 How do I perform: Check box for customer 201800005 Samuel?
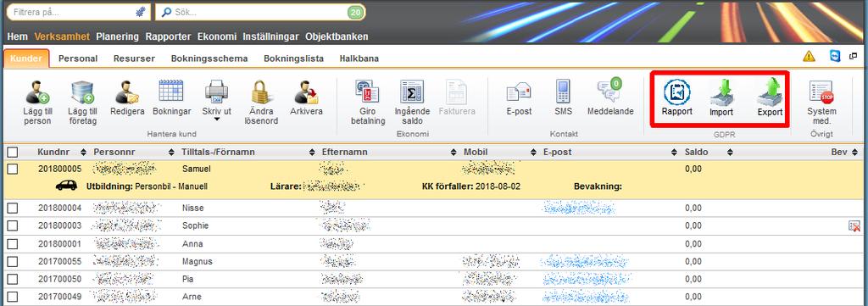click(x=12, y=169)
